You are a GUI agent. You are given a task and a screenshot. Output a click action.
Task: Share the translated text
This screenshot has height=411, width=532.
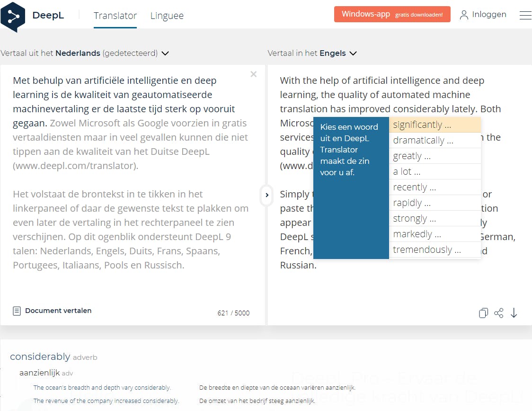click(x=498, y=313)
